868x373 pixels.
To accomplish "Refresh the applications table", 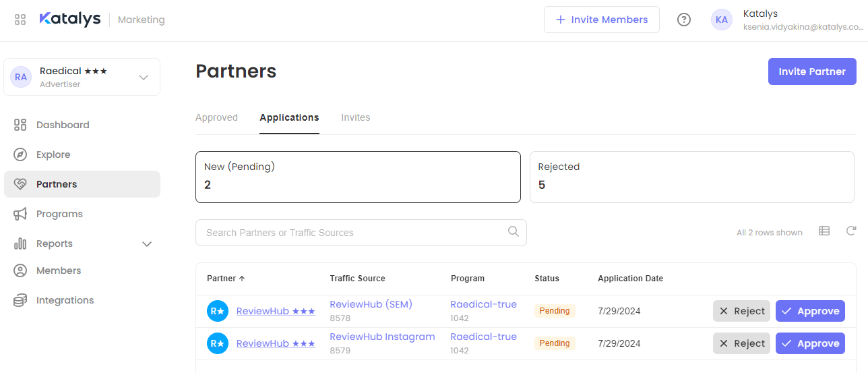I will click(851, 231).
